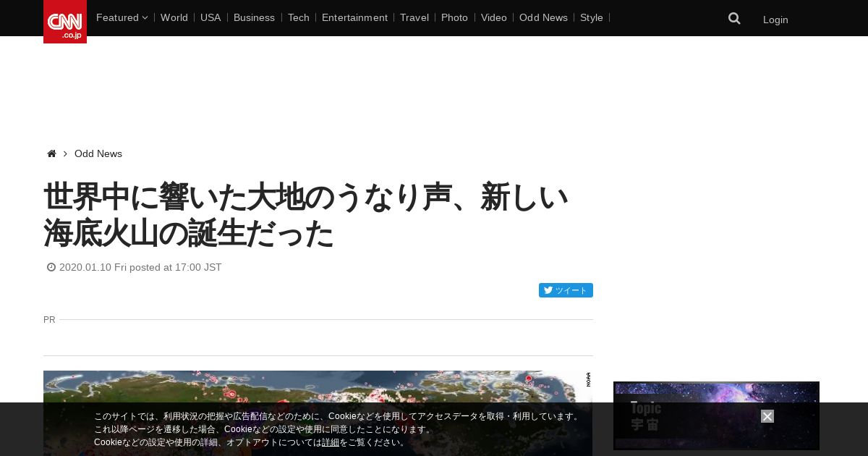Open the search magnifier icon

734,19
